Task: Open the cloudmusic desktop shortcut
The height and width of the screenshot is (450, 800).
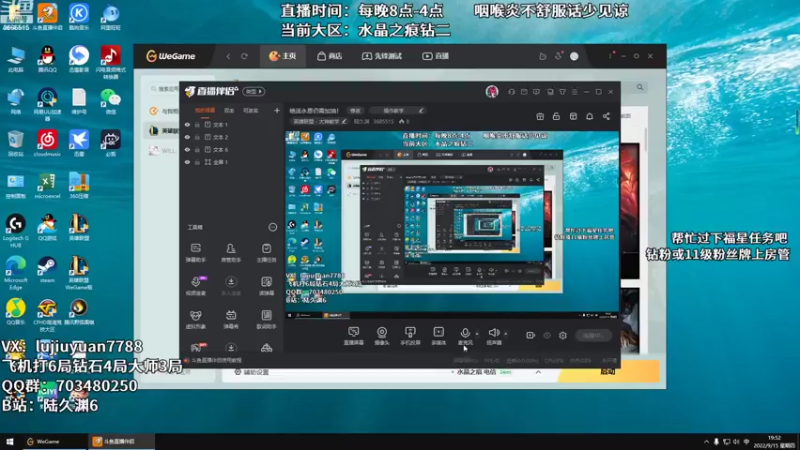Action: [47, 143]
